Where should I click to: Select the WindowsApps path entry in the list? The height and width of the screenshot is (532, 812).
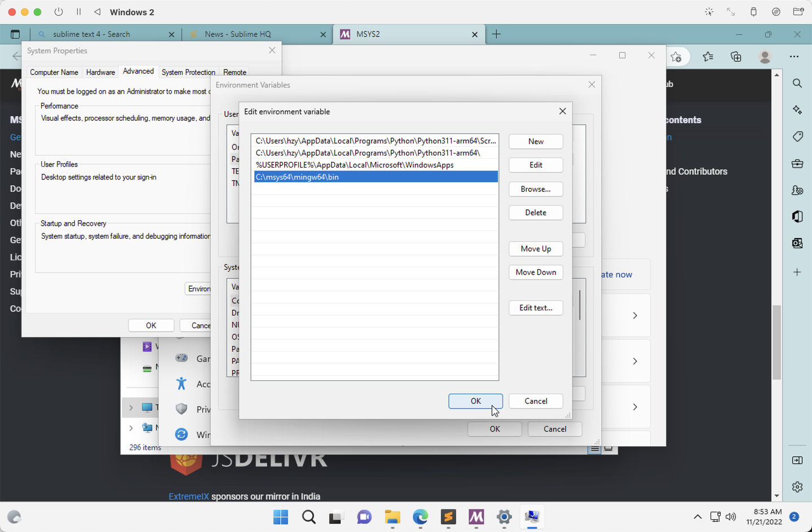tap(355, 165)
